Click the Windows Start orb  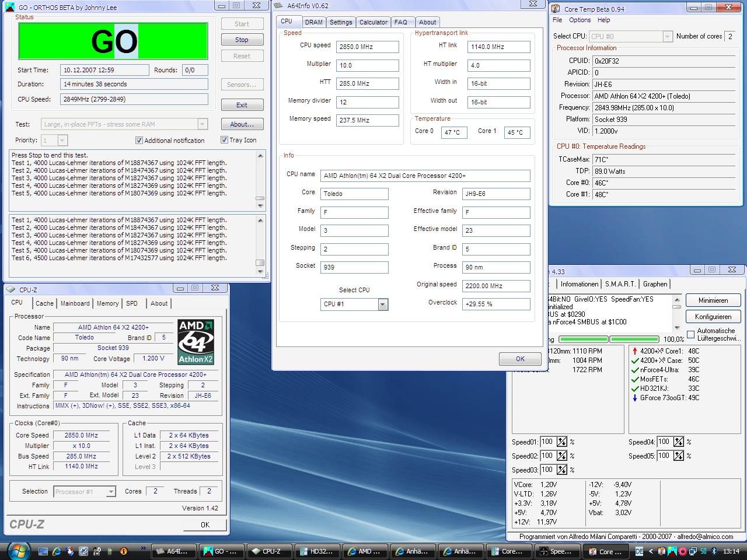[18, 550]
